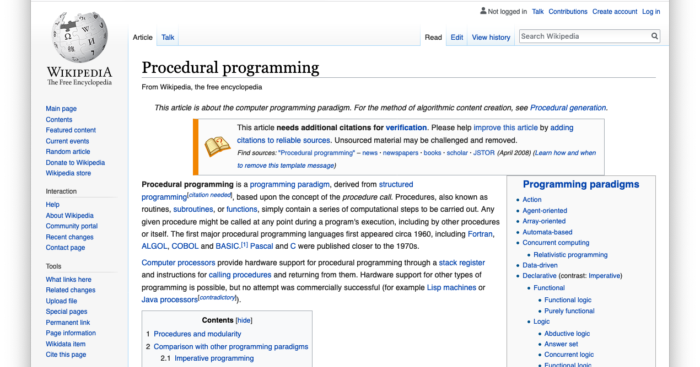Viewport: 700px width, 367px height.
Task: Open the Community portal
Action: [71, 226]
